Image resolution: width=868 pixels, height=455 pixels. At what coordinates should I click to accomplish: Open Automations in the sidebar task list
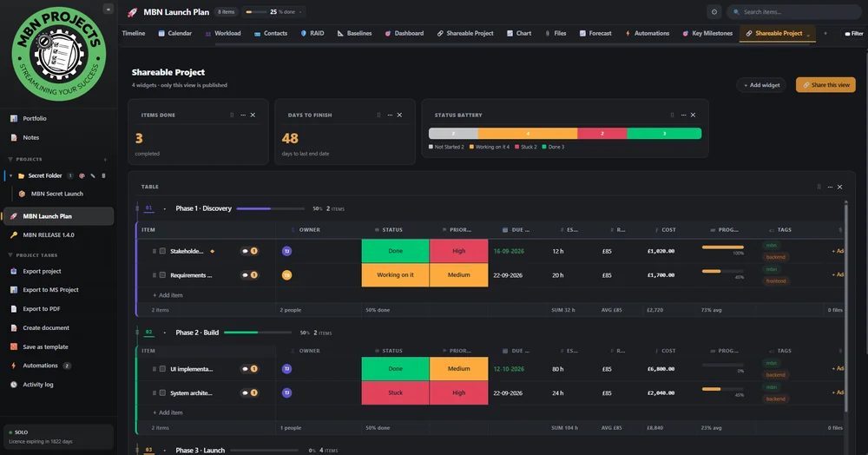[41, 366]
